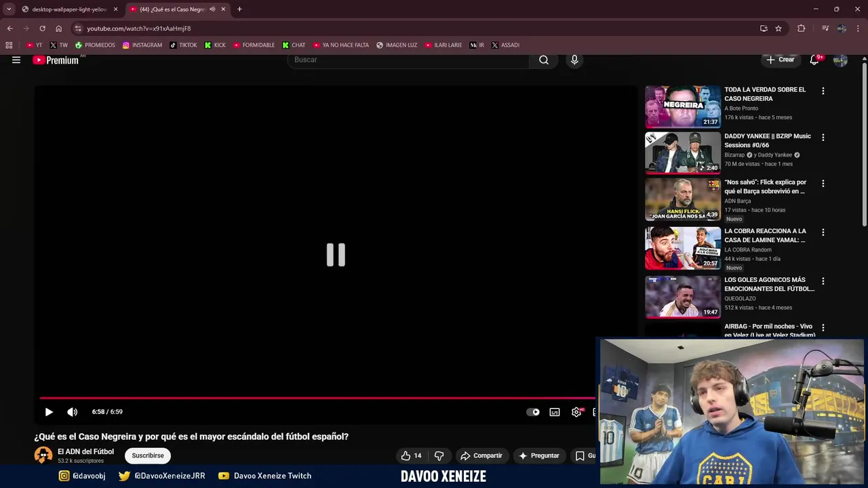Open the PROMIEDOS bookmark
868x488 pixels.
95,45
